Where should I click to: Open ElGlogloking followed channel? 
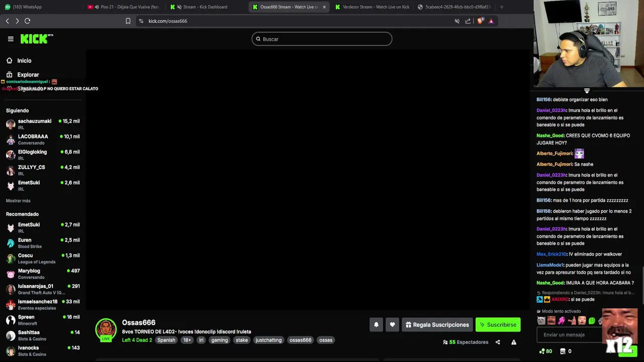43,155
